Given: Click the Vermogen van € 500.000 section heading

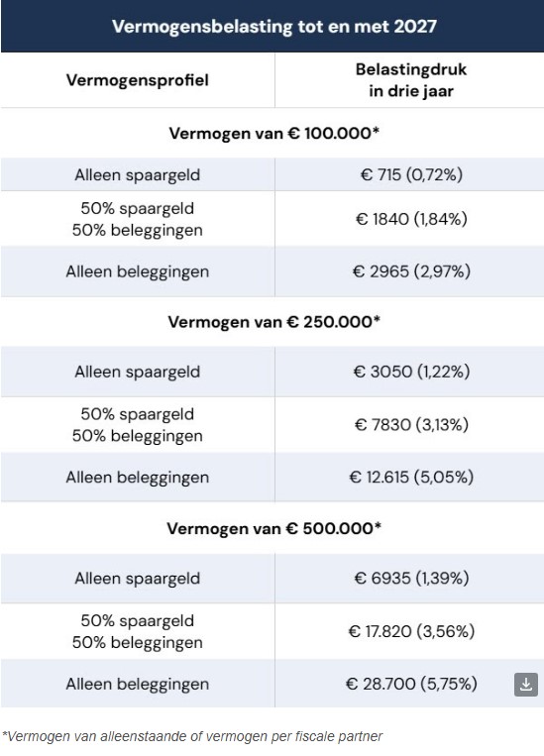Looking at the screenshot, I should tap(273, 528).
